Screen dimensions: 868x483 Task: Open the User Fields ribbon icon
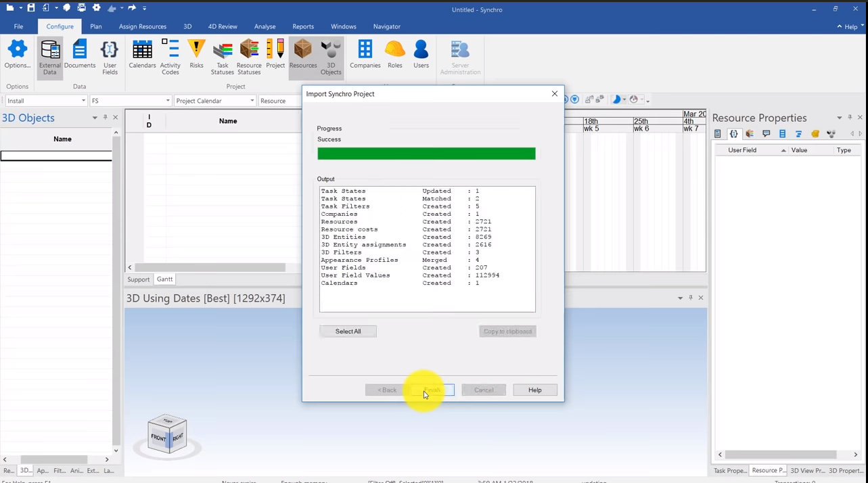click(110, 57)
